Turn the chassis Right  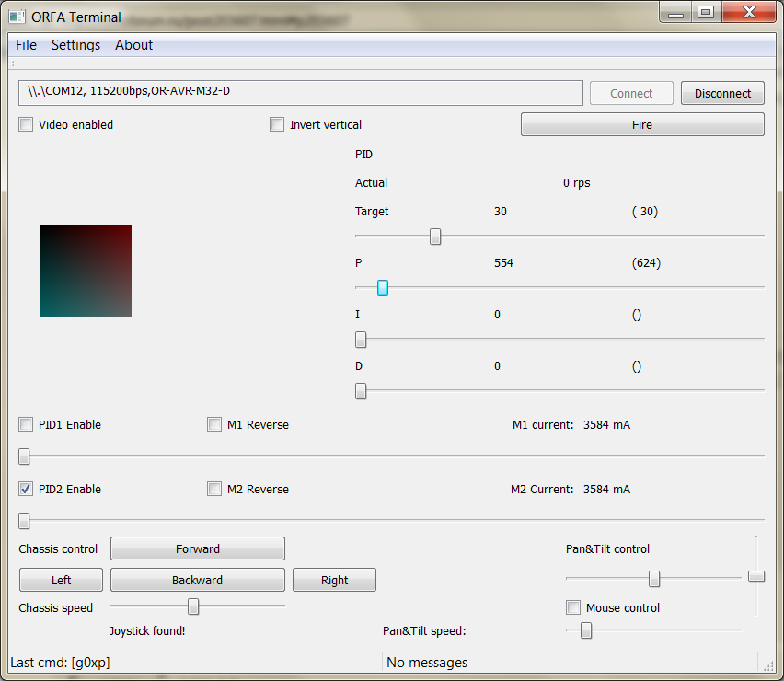point(334,581)
